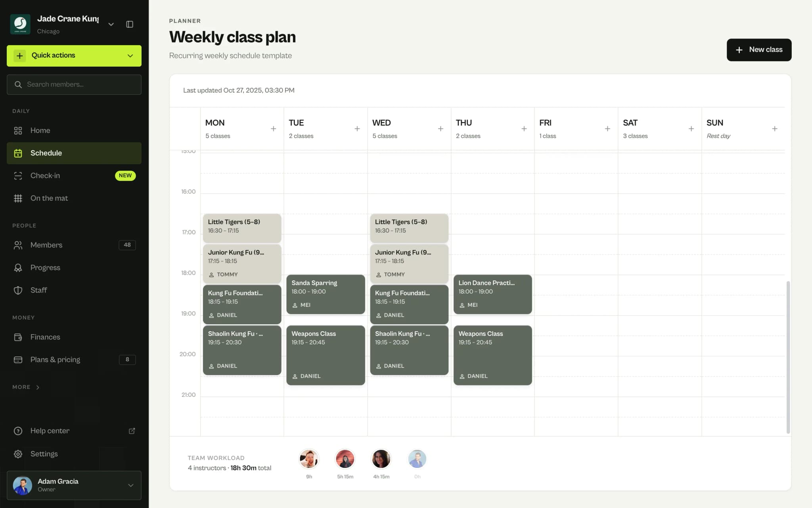Expand the MORE section in sidebar
The height and width of the screenshot is (508, 812).
[26, 387]
